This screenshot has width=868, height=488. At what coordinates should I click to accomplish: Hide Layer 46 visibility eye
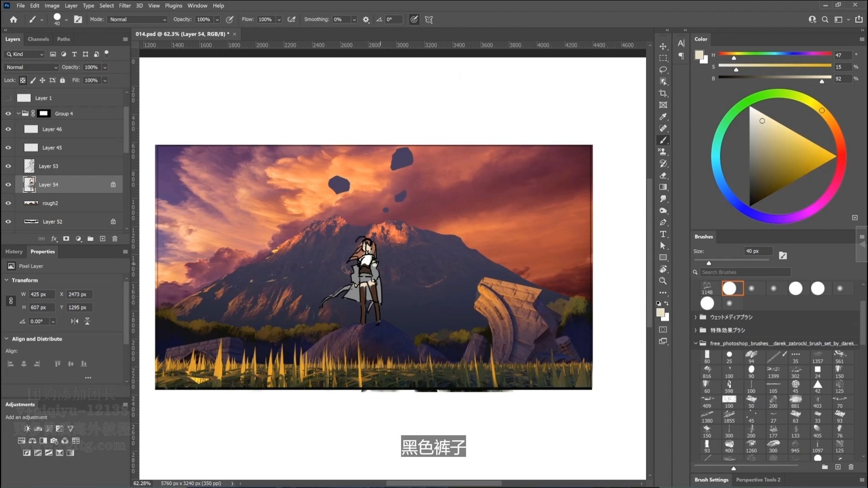coord(8,129)
